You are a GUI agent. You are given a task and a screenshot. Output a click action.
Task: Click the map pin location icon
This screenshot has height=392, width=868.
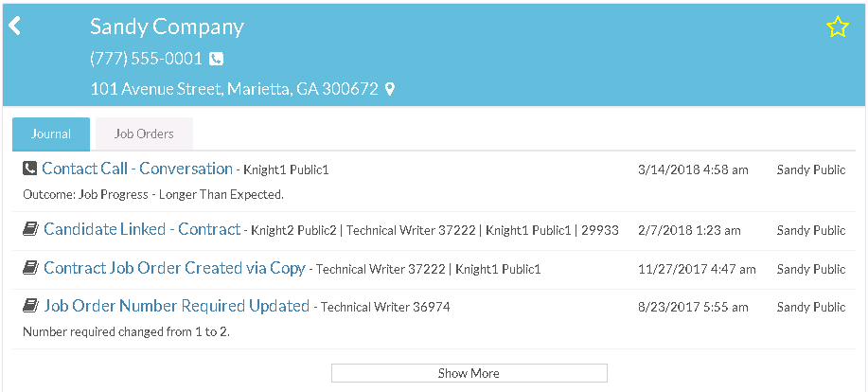(x=389, y=89)
